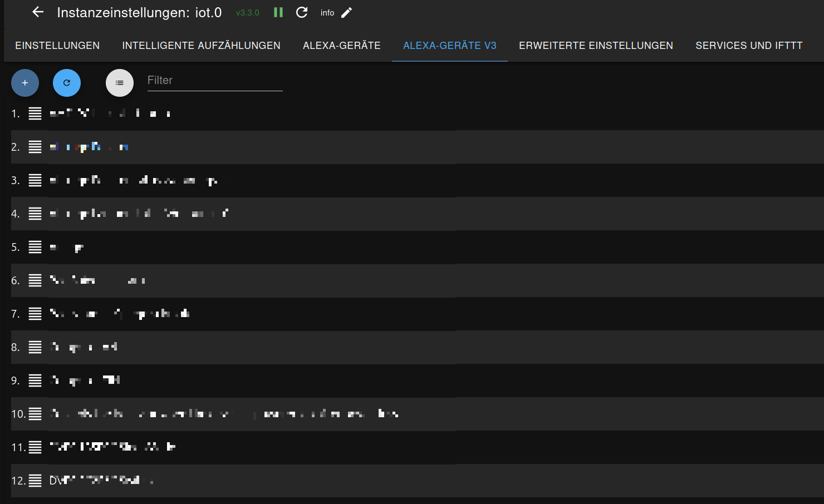
Task: Open the SERVICES UND IFTTT tab
Action: click(749, 45)
